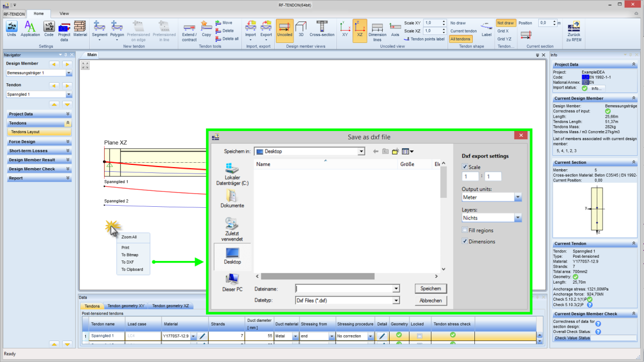Image resolution: width=644 pixels, height=362 pixels.
Task: Switch to the 3D design member view
Action: pyautogui.click(x=301, y=27)
